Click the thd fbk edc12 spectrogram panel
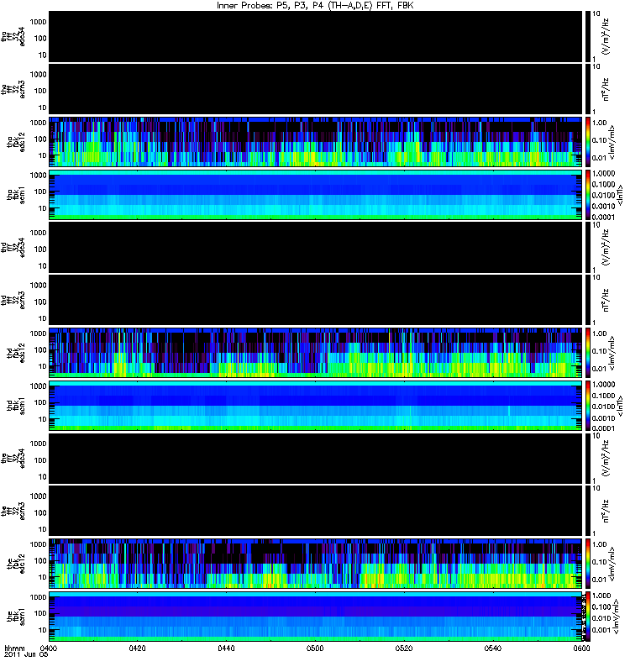The image size is (630, 672). point(316,353)
